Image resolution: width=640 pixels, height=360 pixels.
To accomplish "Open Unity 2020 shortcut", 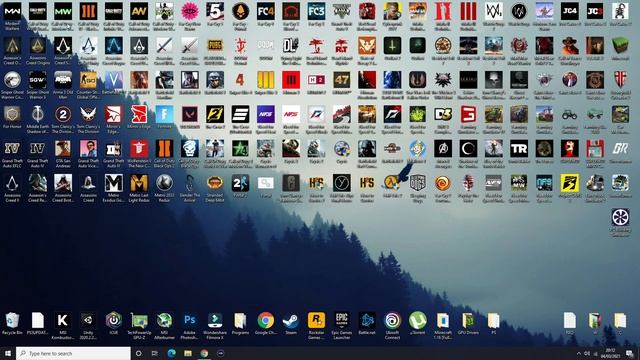I will pos(88,321).
